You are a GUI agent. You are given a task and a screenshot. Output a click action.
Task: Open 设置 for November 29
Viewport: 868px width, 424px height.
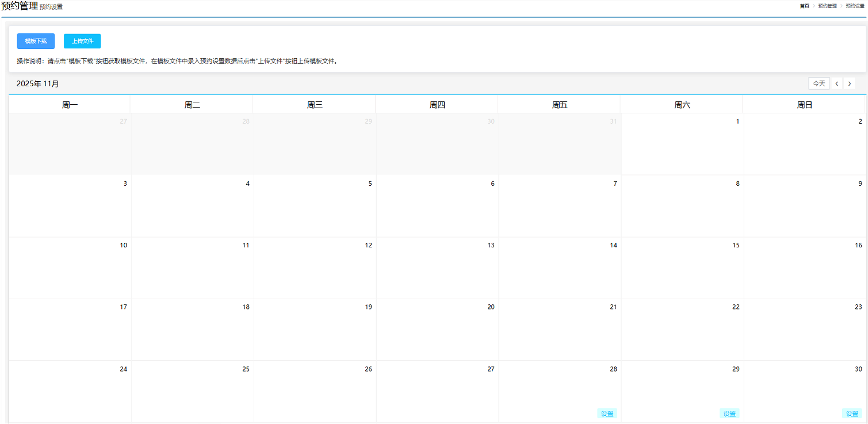729,414
